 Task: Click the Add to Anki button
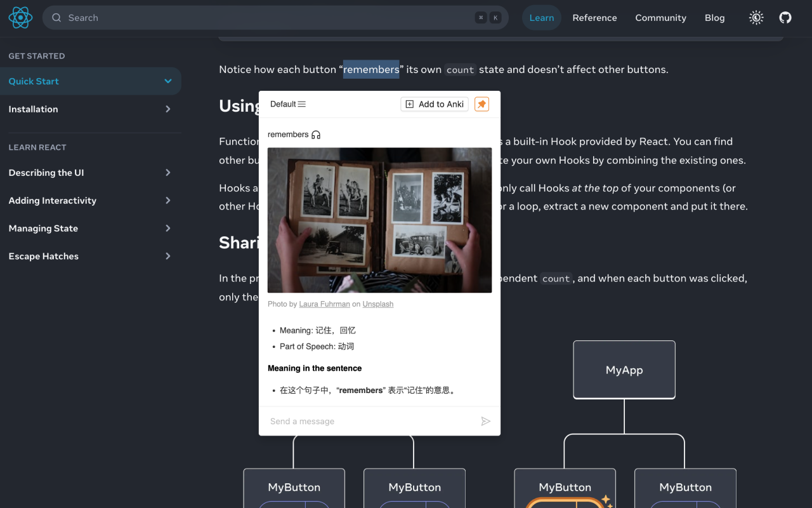pos(435,104)
